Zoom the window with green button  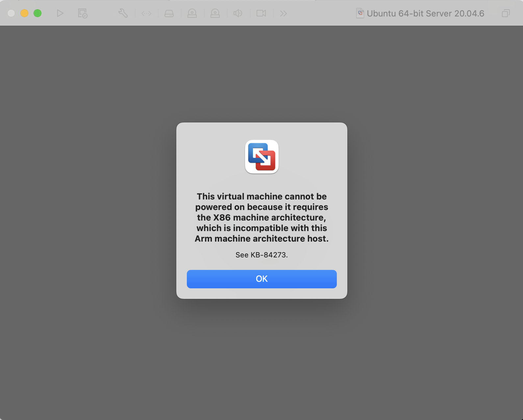pos(37,13)
